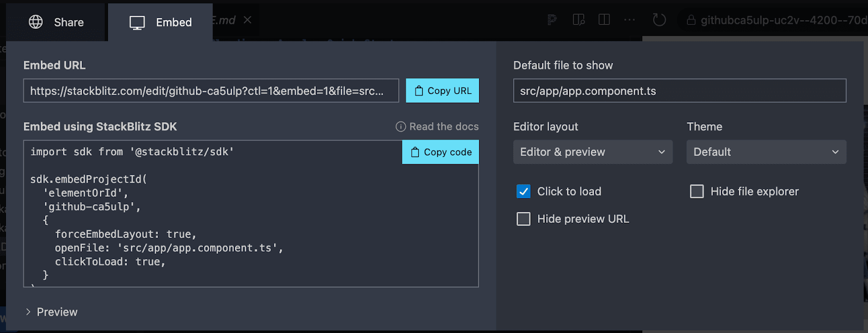The image size is (868, 333).
Task: Close the .md editor tab
Action: 247,20
